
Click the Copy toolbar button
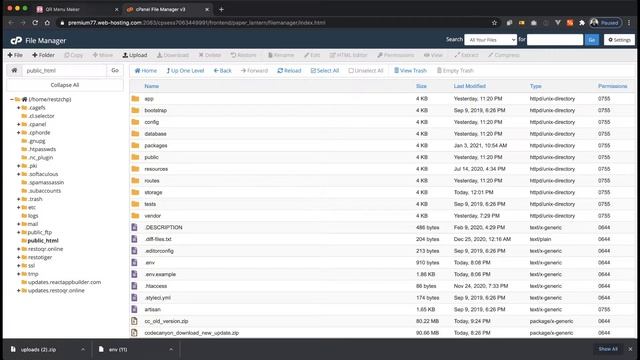click(73, 55)
